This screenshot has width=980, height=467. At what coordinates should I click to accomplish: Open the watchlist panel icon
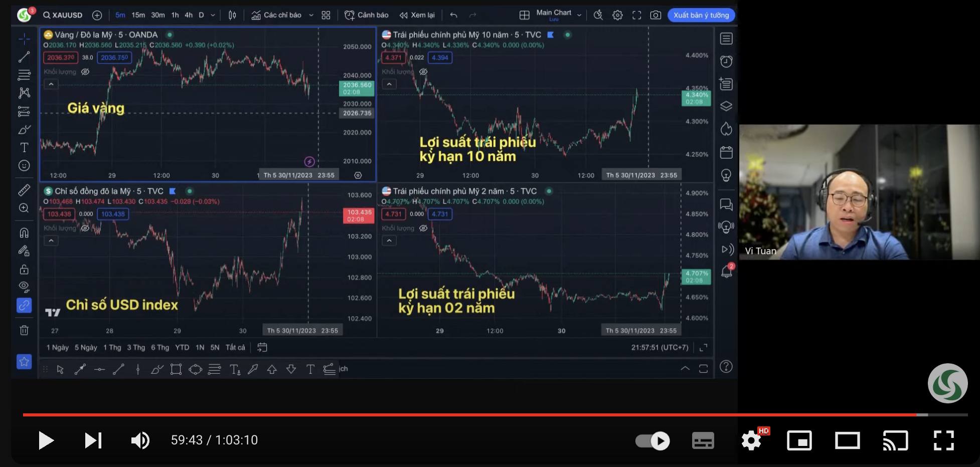pos(726,39)
